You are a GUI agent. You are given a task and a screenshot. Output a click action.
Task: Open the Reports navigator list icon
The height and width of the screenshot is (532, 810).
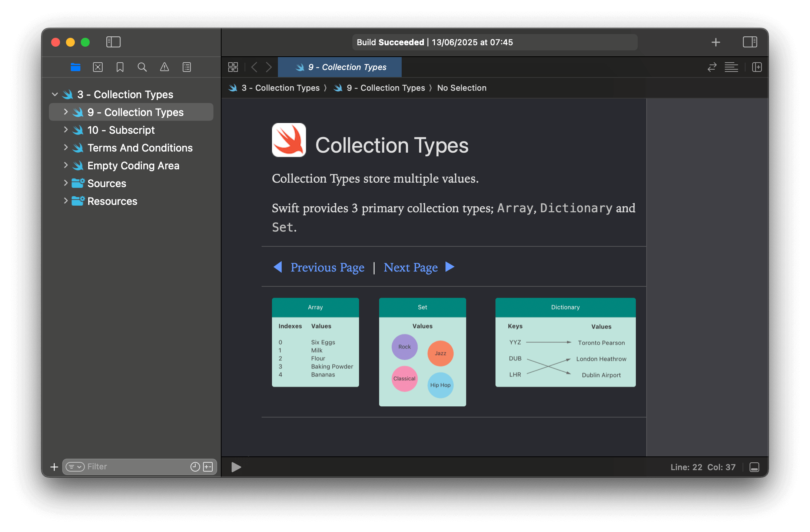click(x=186, y=67)
